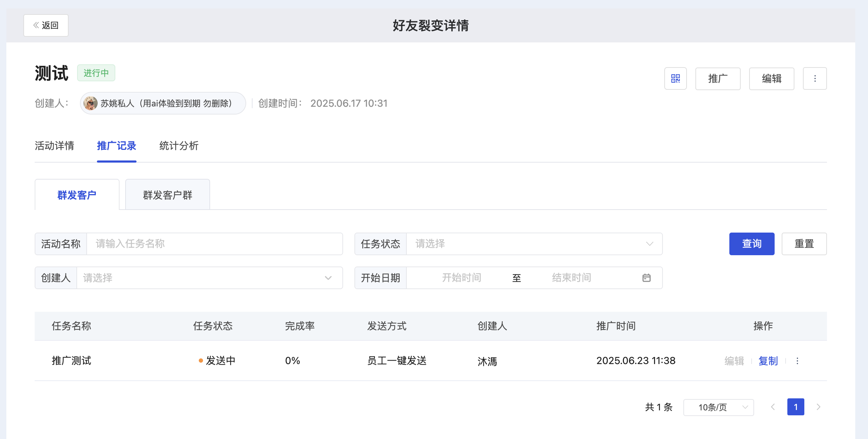
Task: Click the 推广 button
Action: click(718, 78)
